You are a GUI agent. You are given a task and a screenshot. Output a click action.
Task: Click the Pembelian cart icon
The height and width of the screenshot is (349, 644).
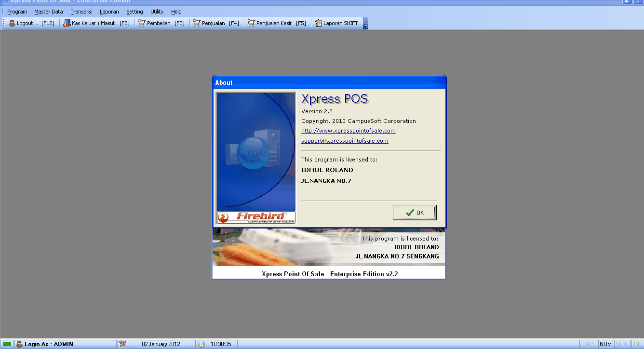[142, 23]
